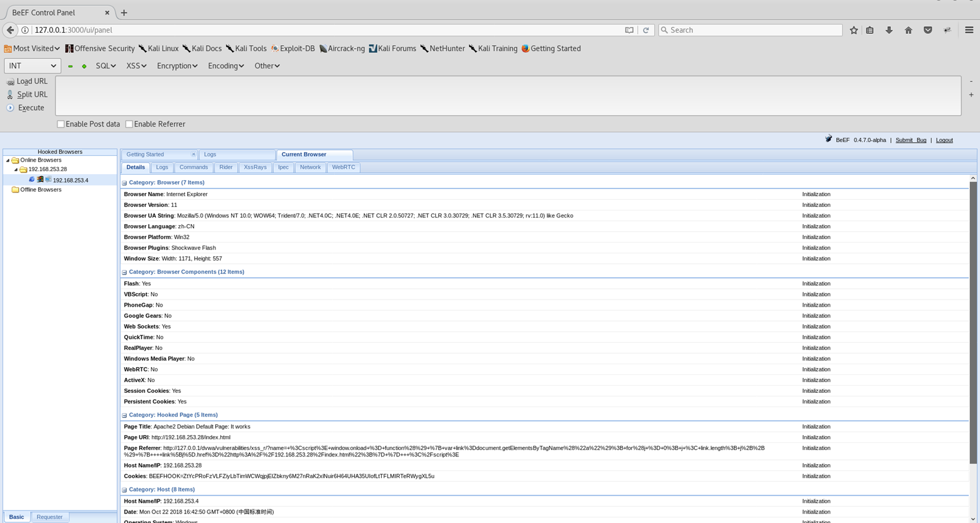Open Kali Linux bookmark
The width and height of the screenshot is (980, 523).
(x=159, y=49)
